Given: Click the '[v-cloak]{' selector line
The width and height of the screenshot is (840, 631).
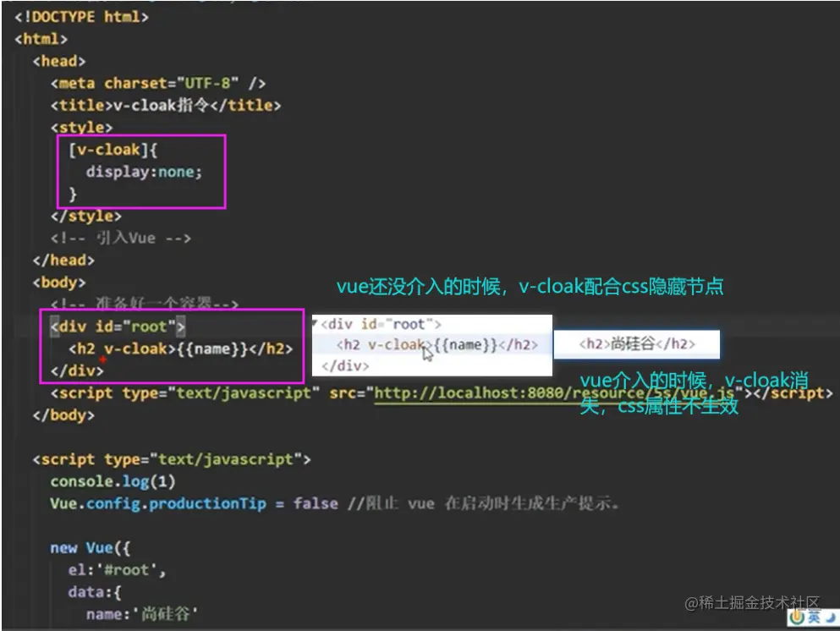Looking at the screenshot, I should tap(113, 150).
